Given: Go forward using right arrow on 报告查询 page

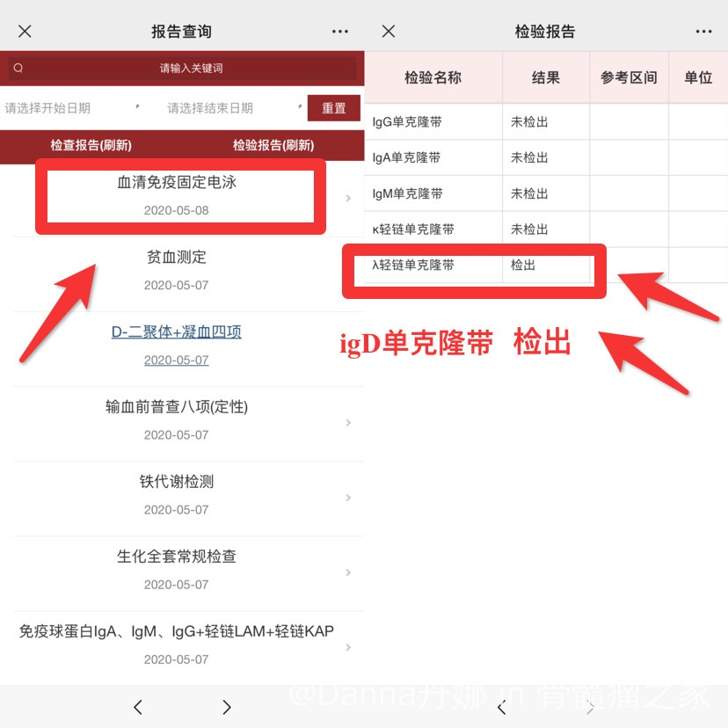Looking at the screenshot, I should 226,707.
